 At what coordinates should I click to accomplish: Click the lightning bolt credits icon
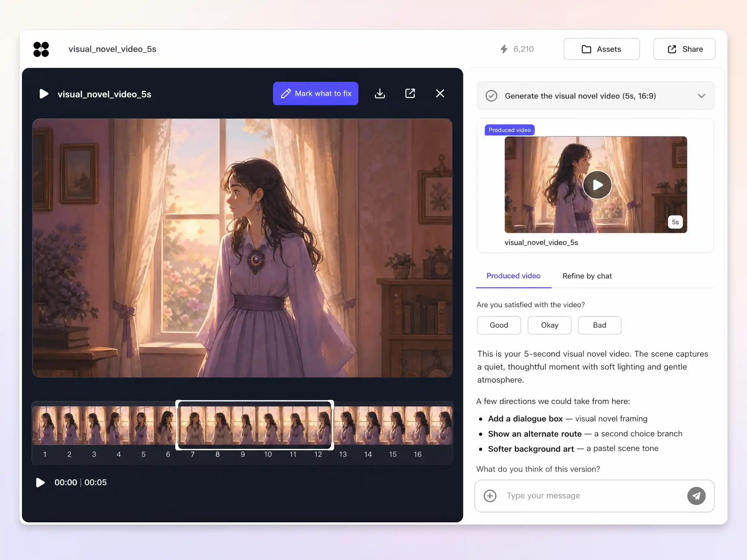(x=504, y=49)
